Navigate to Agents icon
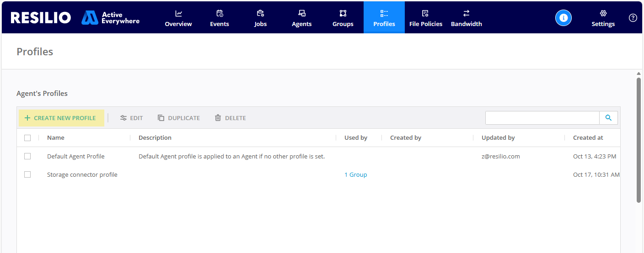The width and height of the screenshot is (644, 253). (x=302, y=13)
